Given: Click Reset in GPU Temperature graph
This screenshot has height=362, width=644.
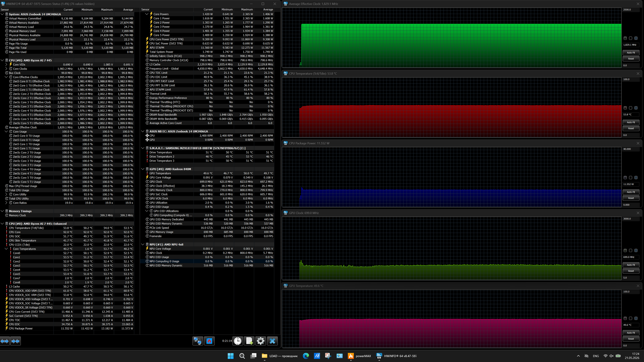Looking at the screenshot, I should (631, 339).
